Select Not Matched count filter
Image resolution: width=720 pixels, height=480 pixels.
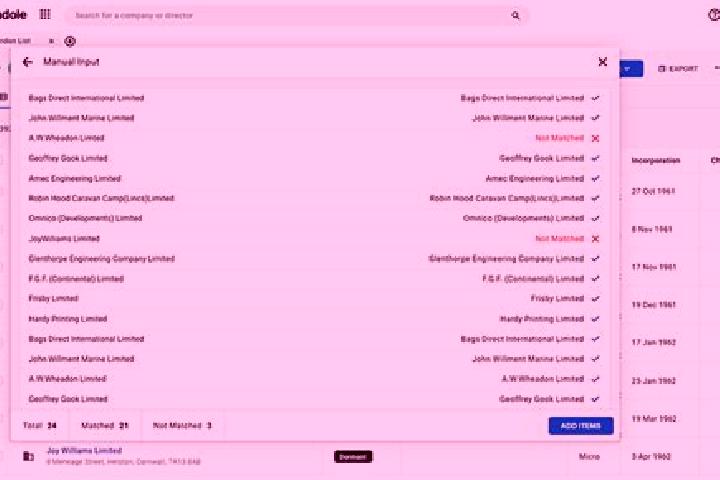(x=182, y=425)
